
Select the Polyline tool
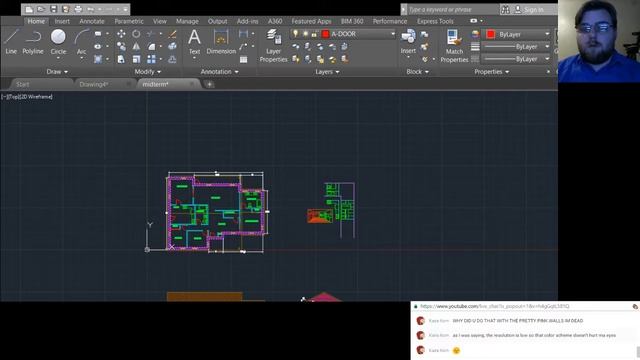coord(33,42)
